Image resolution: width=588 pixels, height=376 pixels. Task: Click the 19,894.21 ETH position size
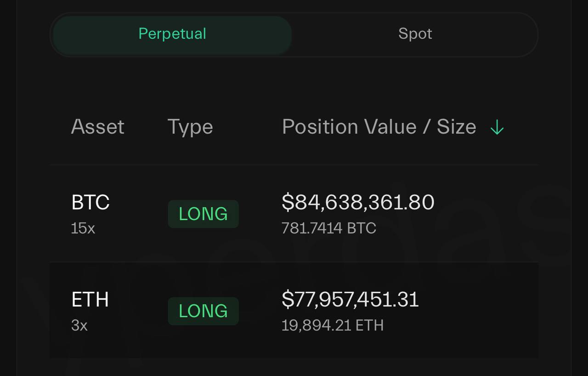tap(333, 326)
